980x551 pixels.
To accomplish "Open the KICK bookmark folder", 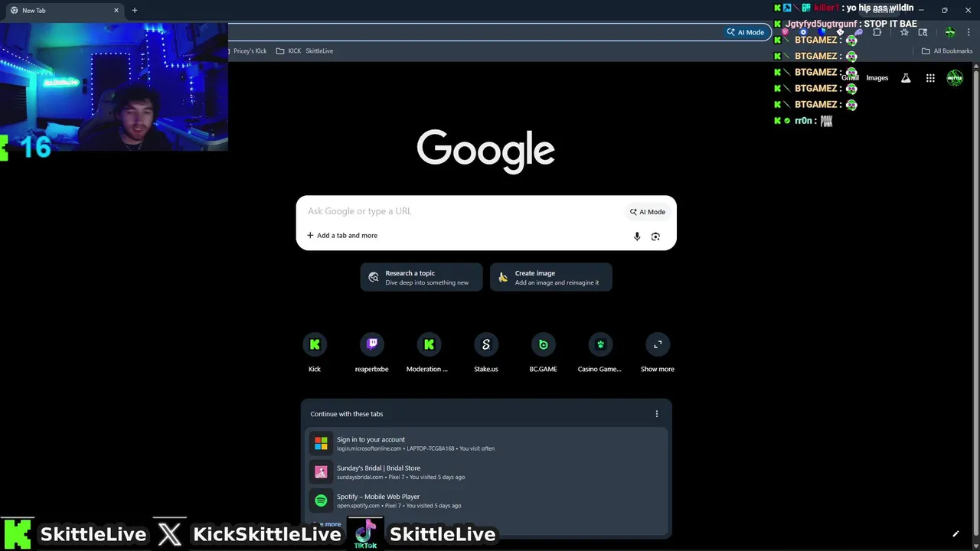I will [x=289, y=51].
